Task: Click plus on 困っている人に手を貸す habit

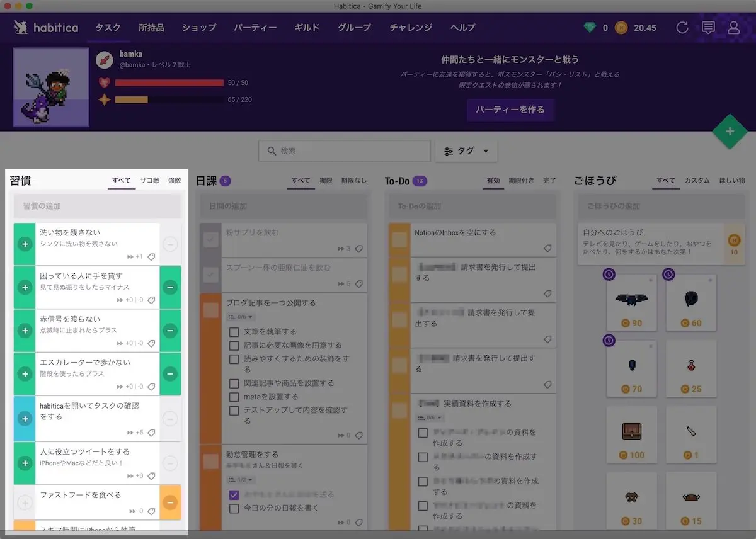Action: pyautogui.click(x=25, y=287)
